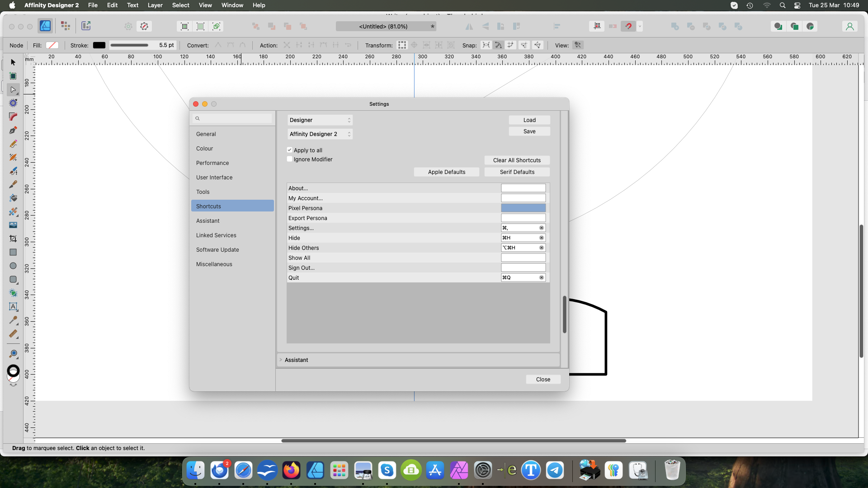Toggle the Snapping magnet button
The height and width of the screenshot is (488, 868).
click(x=628, y=26)
